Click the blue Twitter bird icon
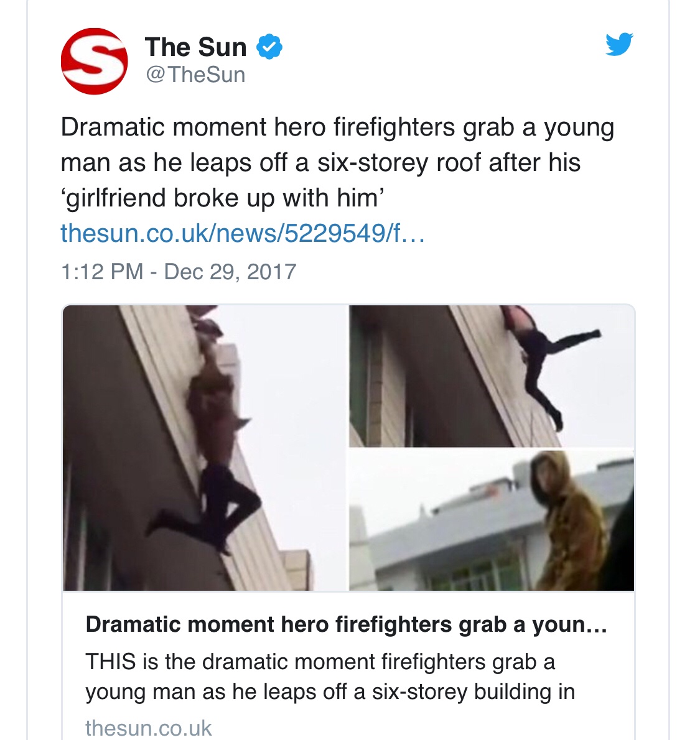700x740 pixels. point(619,44)
